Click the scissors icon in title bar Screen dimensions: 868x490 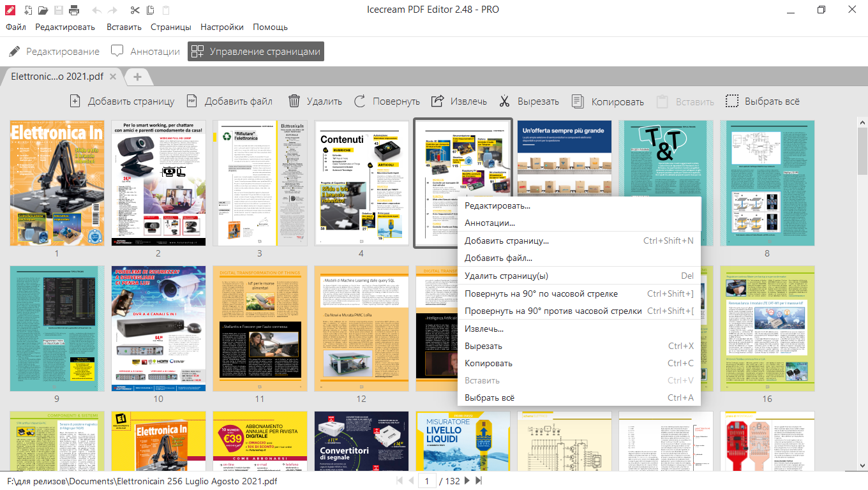coord(135,10)
